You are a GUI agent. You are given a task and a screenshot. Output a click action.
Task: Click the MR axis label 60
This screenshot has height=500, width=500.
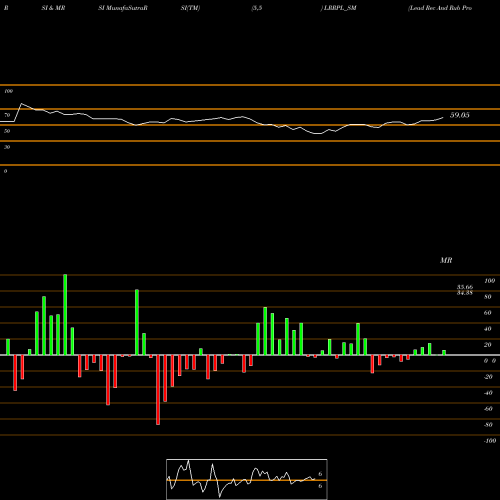pos(488,313)
